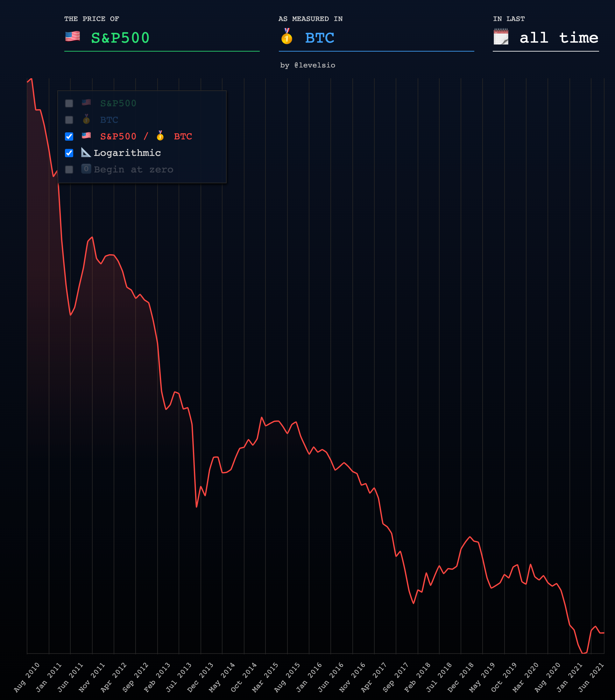The width and height of the screenshot is (615, 700).
Task: Disable the Logarithmic scale checkbox
Action: click(69, 153)
